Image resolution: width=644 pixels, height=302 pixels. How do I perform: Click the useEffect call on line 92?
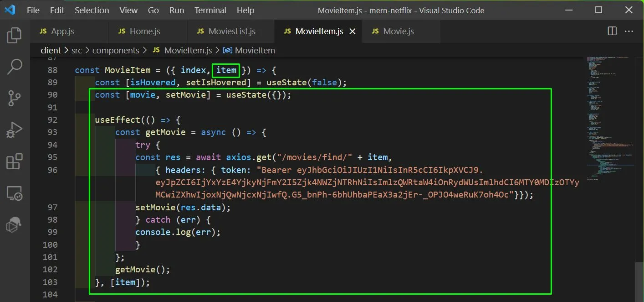[118, 120]
